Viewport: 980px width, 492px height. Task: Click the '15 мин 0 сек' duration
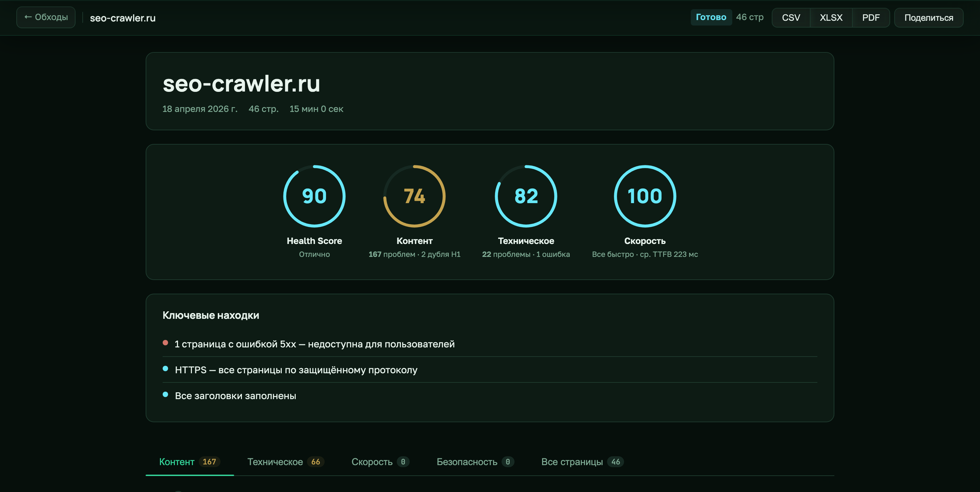pos(316,109)
